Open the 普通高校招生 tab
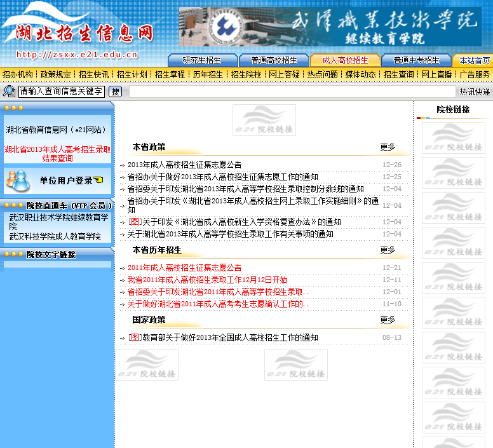This screenshot has width=493, height=448. pos(274,60)
